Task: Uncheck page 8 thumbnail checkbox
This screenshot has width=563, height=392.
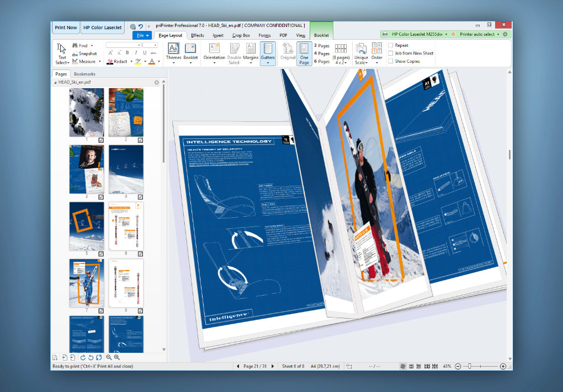Action: click(140, 310)
